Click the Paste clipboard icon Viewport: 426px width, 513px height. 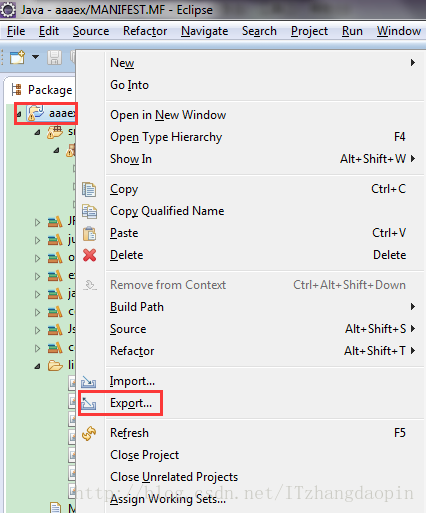(x=89, y=233)
